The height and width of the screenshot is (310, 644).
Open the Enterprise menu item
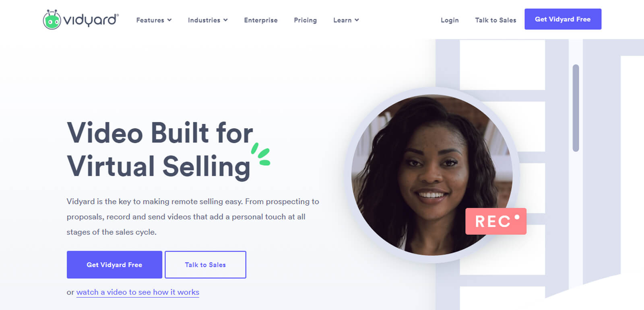[261, 20]
